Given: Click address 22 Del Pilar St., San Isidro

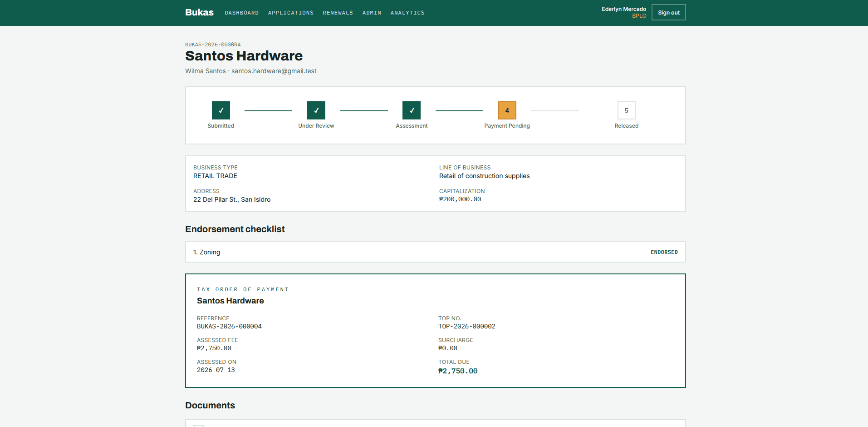Looking at the screenshot, I should click(232, 199).
